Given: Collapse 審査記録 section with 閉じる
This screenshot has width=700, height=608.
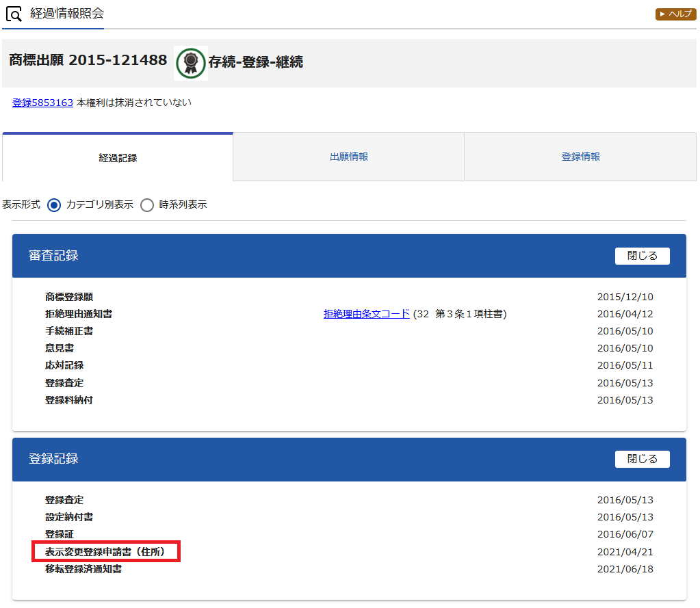Looking at the screenshot, I should point(642,256).
